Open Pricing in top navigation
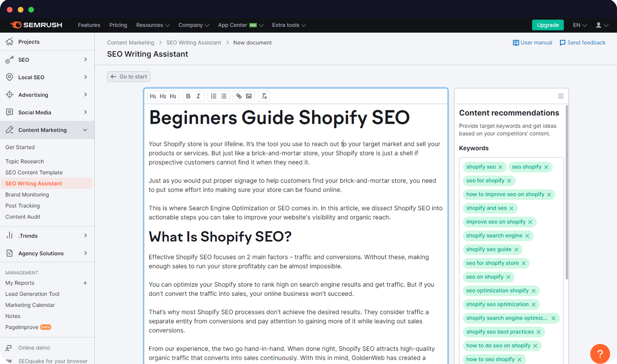This screenshot has width=617, height=364. (118, 25)
